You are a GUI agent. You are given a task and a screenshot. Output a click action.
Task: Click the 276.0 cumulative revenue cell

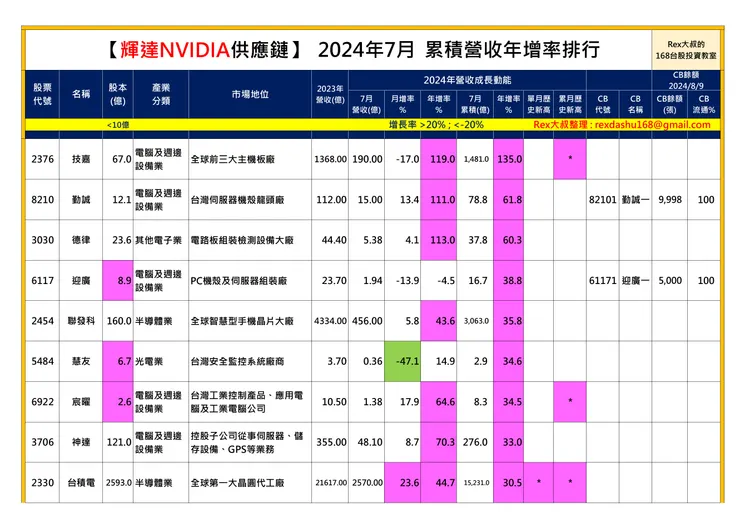pos(475,442)
